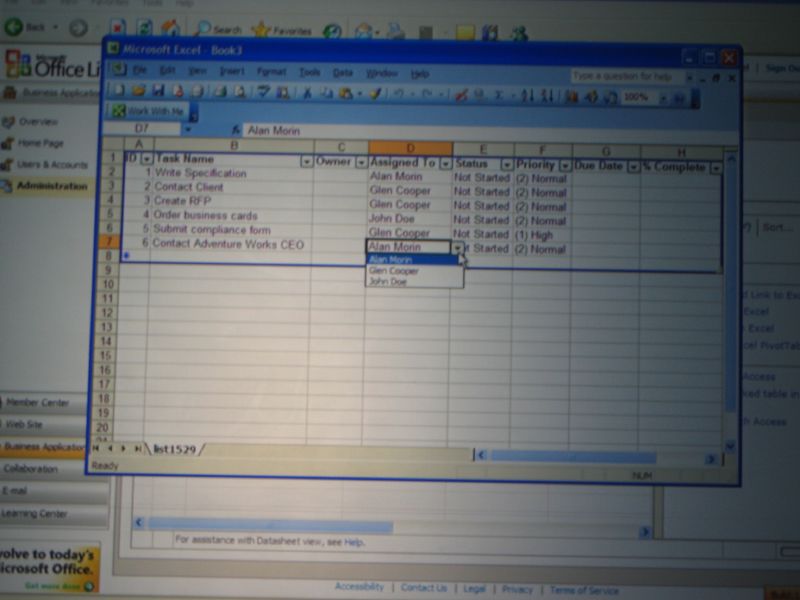The image size is (800, 600).
Task: Select John Doe in the dropdown list
Action: point(388,281)
